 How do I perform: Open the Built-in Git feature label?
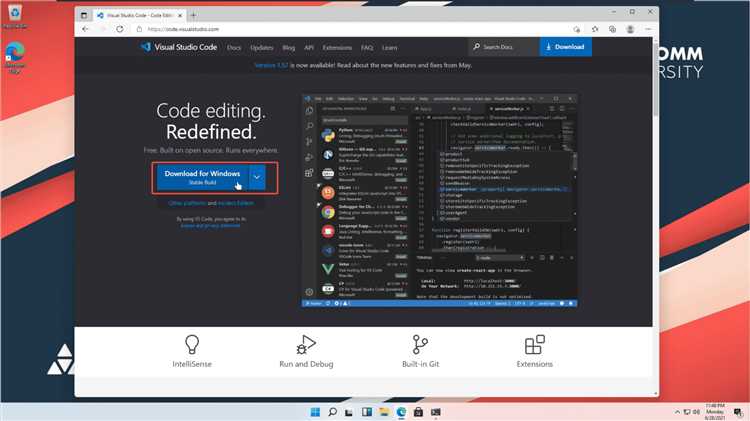(420, 364)
